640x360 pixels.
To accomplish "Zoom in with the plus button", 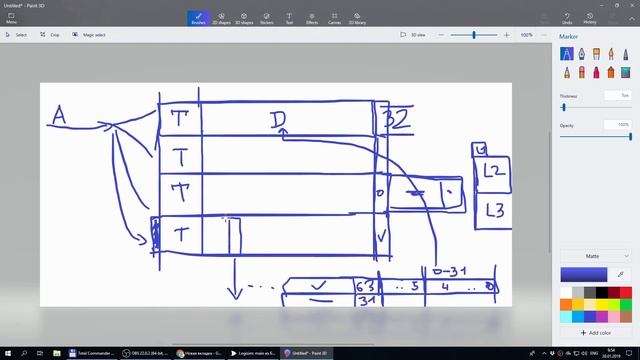I will click(507, 35).
